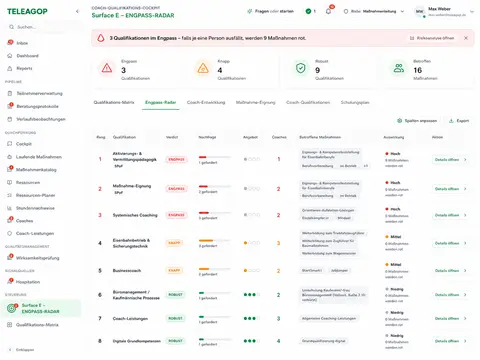The width and height of the screenshot is (480, 360).
Task: Open details for Digitale Grundkompetenzen row
Action: 450,341
